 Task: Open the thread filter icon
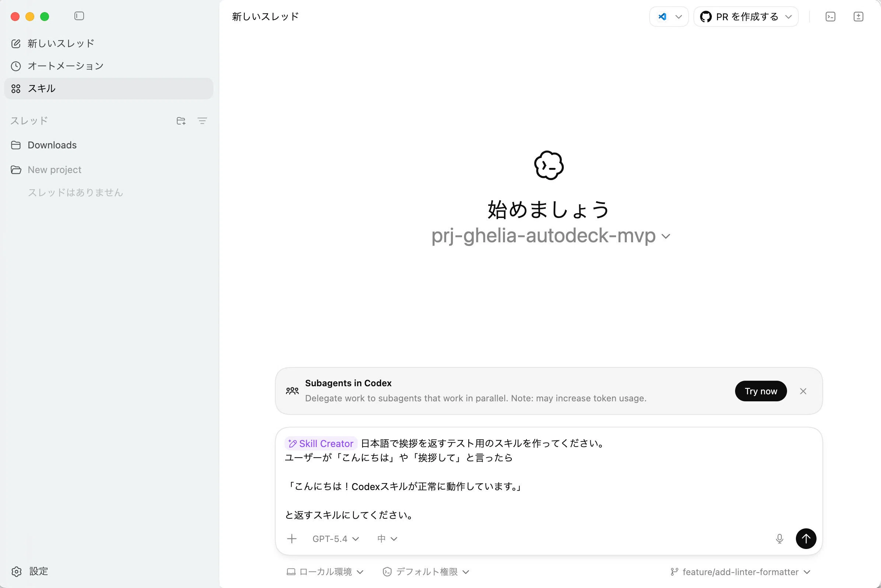click(x=202, y=121)
